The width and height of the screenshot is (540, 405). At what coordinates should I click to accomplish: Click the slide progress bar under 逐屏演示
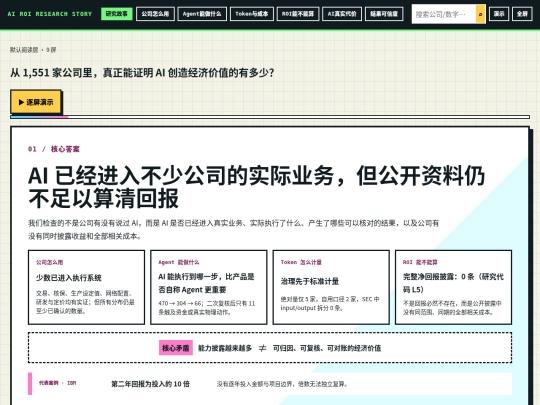pos(270,117)
